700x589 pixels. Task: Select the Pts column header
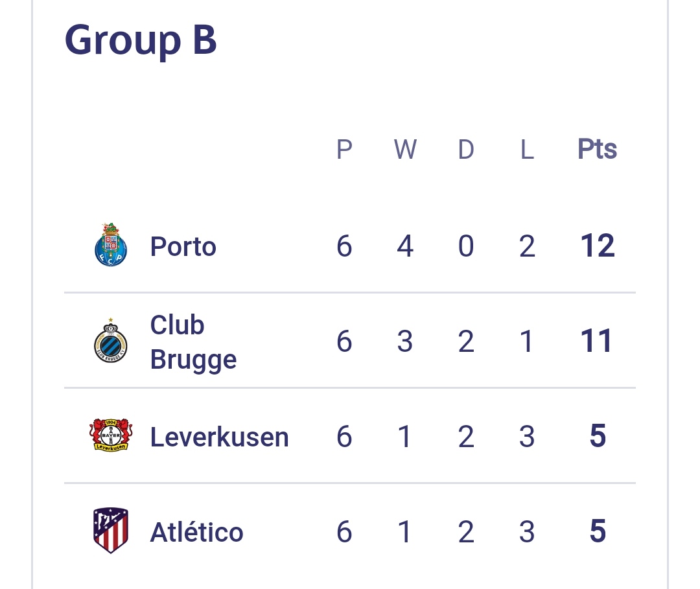[x=597, y=150]
